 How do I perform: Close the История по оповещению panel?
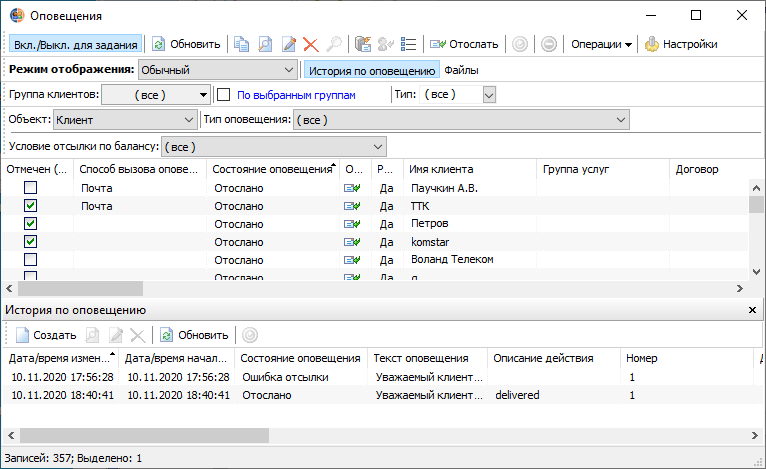(752, 310)
